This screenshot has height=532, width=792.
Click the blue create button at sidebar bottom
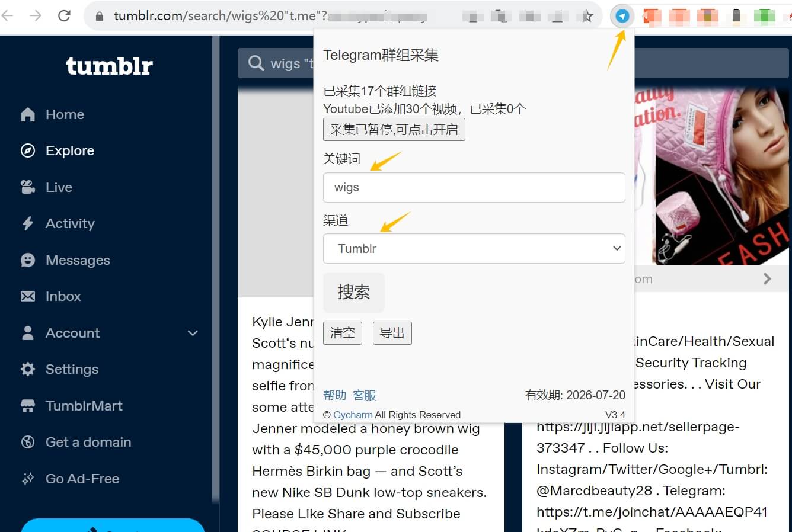[113, 525]
